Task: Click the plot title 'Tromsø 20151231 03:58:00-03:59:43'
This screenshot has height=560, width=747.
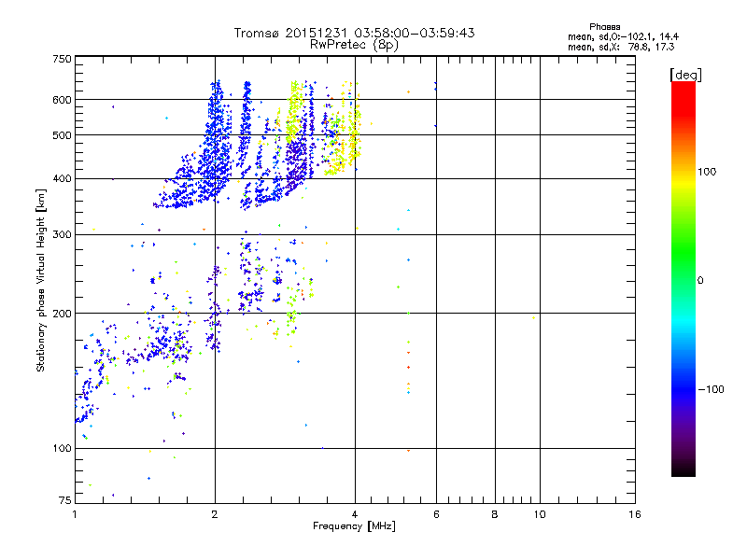Action: 354,33
